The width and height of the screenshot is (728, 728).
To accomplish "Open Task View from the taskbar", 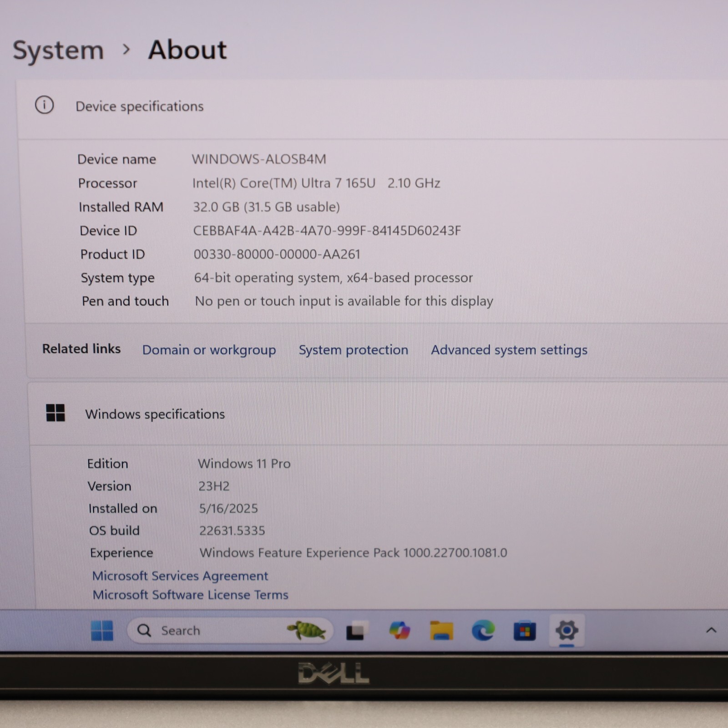I will point(356,631).
